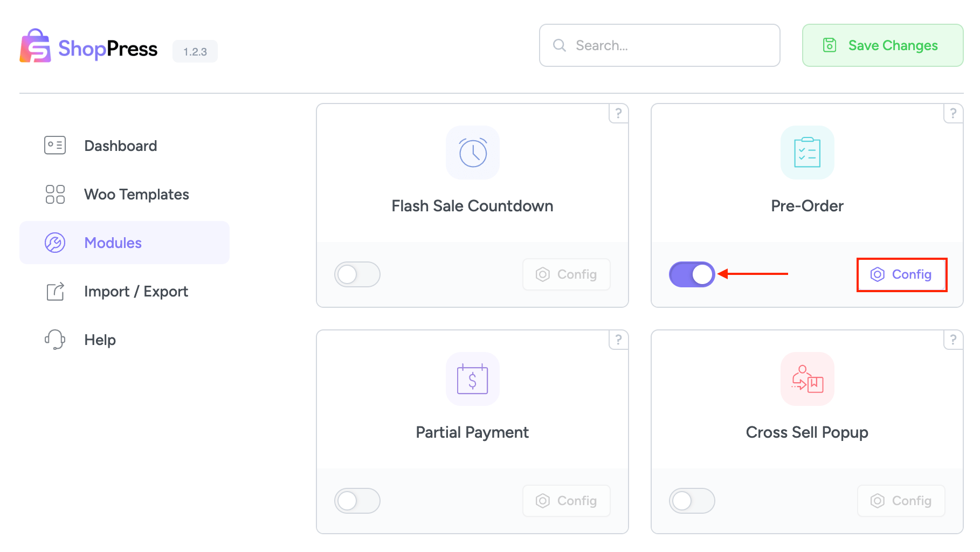Image resolution: width=980 pixels, height=552 pixels.
Task: Open the Cross Sell Popup help tooltip
Action: point(953,340)
